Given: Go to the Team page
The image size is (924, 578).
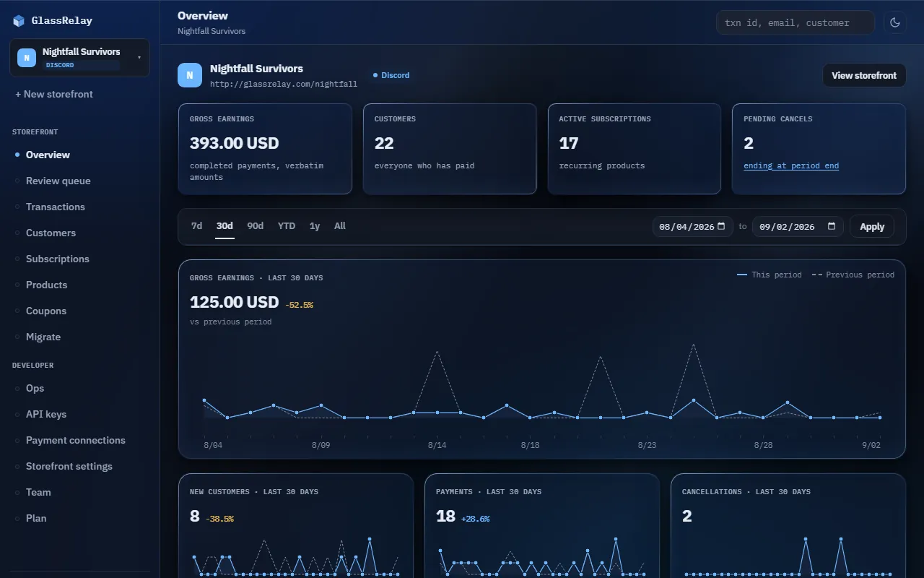Looking at the screenshot, I should tap(79, 492).
